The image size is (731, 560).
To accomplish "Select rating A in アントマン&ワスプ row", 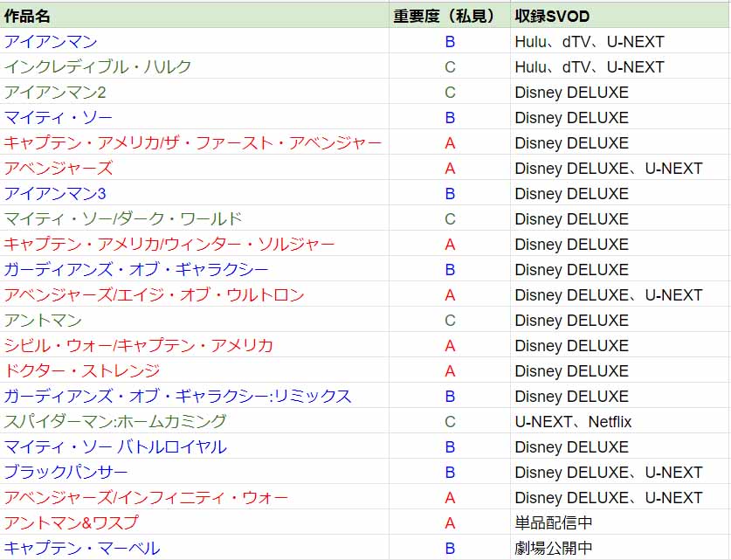I will pos(450,522).
